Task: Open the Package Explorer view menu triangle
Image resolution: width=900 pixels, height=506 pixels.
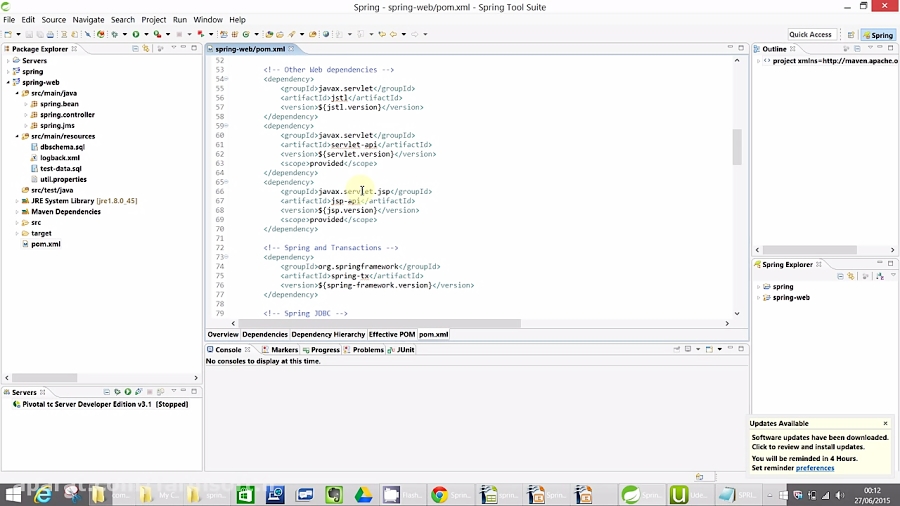Action: click(173, 48)
